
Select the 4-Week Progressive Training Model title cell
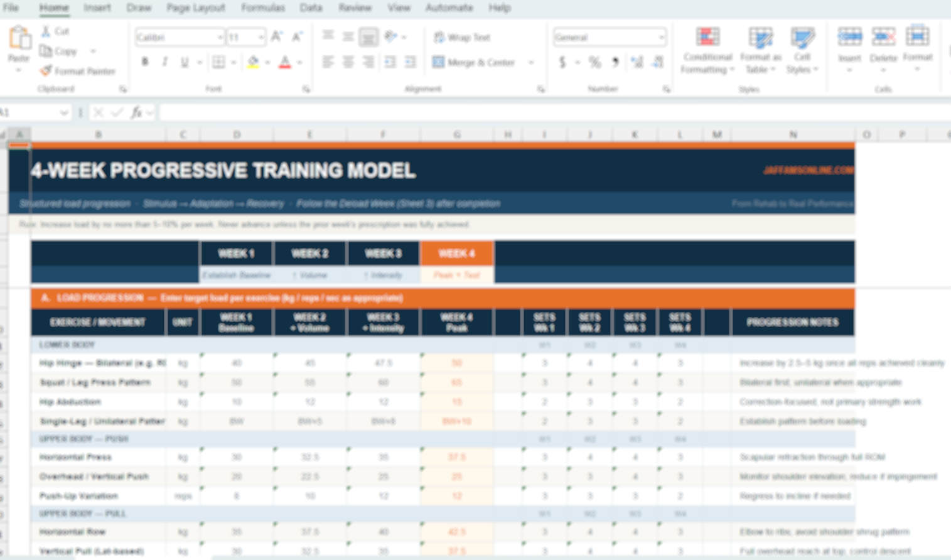coord(223,170)
